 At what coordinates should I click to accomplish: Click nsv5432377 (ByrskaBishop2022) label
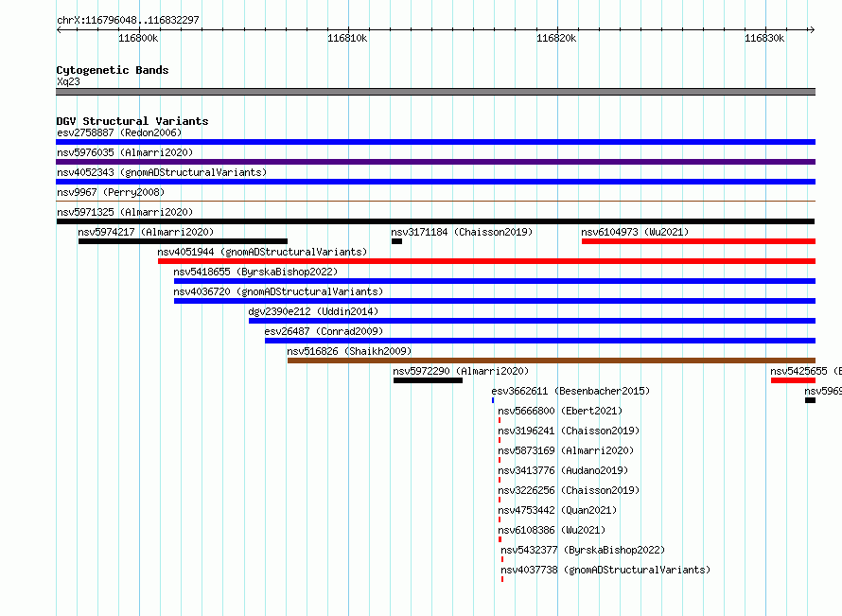[x=583, y=550]
